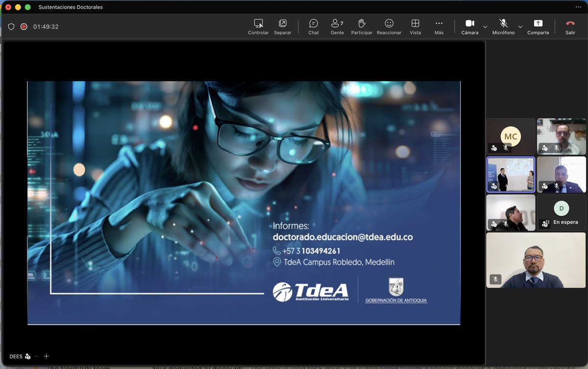The width and height of the screenshot is (588, 369).
Task: Click the Separar pop-out icon
Action: coord(283,23)
